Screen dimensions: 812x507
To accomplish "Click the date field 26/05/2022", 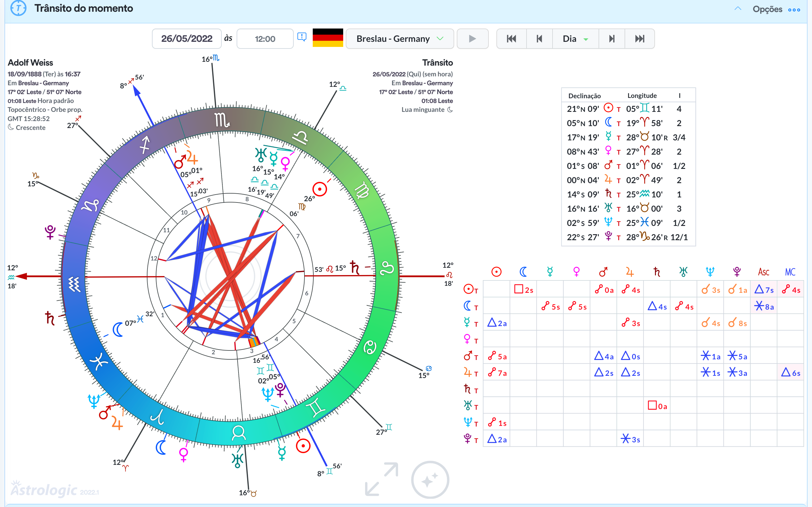I will pyautogui.click(x=187, y=39).
